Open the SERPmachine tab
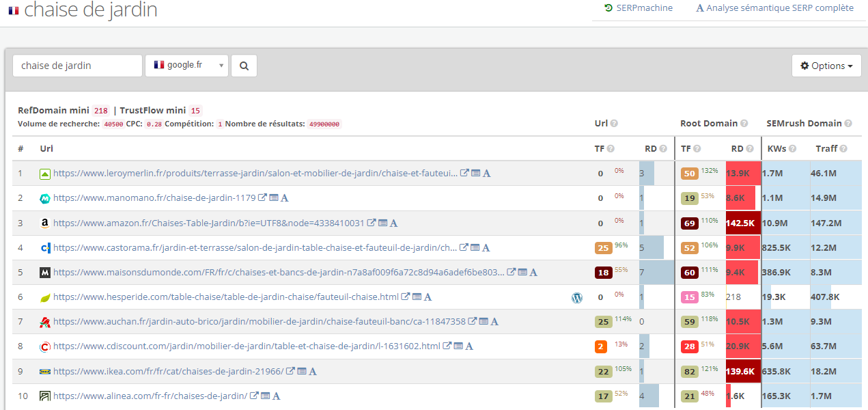Viewport: 868px width, 410px height. (x=639, y=8)
